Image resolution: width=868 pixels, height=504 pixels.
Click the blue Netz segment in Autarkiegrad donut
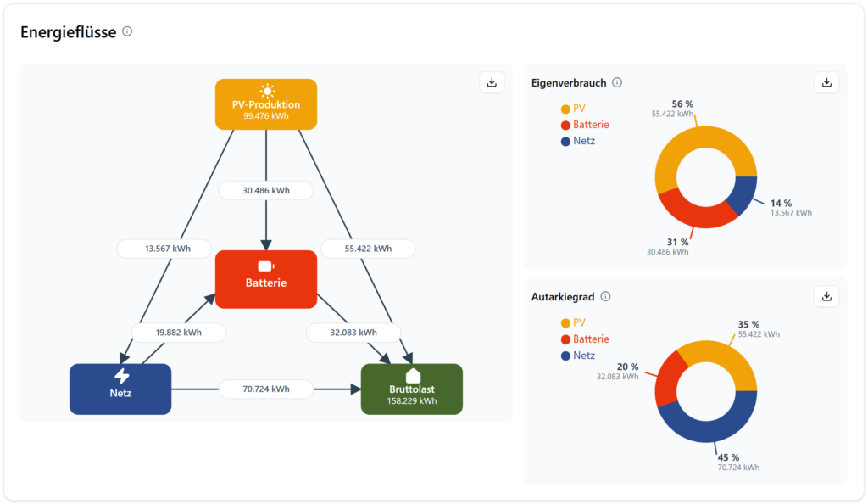click(705, 428)
